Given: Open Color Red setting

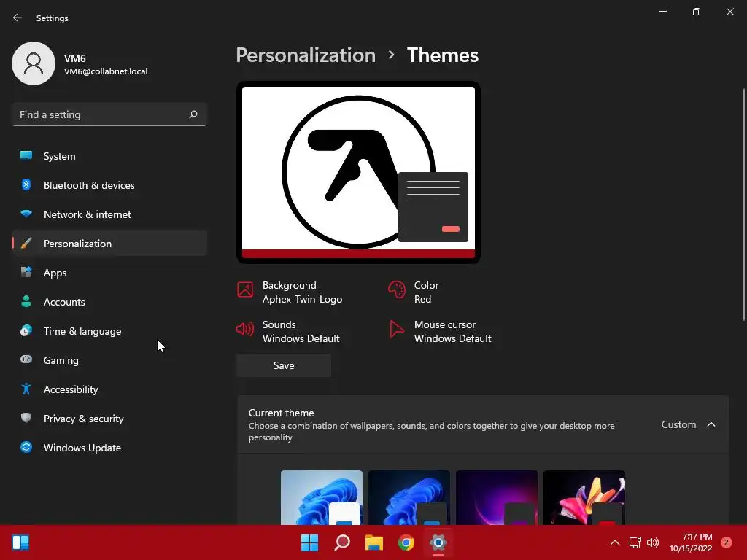Looking at the screenshot, I should (414, 292).
